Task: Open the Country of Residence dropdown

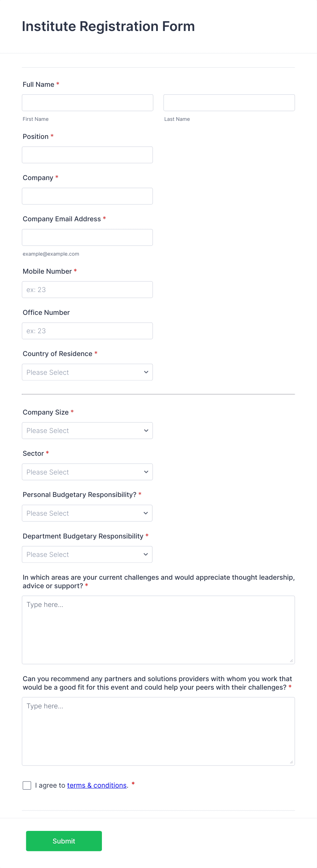Action: [x=87, y=372]
